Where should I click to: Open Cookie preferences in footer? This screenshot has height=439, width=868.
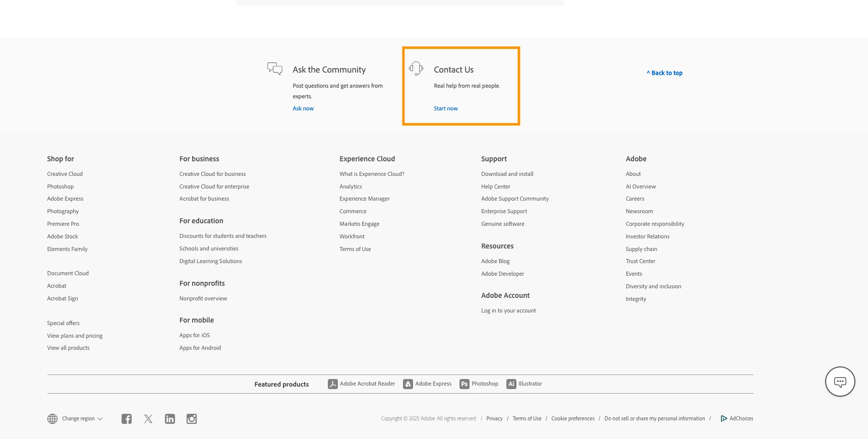pyautogui.click(x=573, y=418)
